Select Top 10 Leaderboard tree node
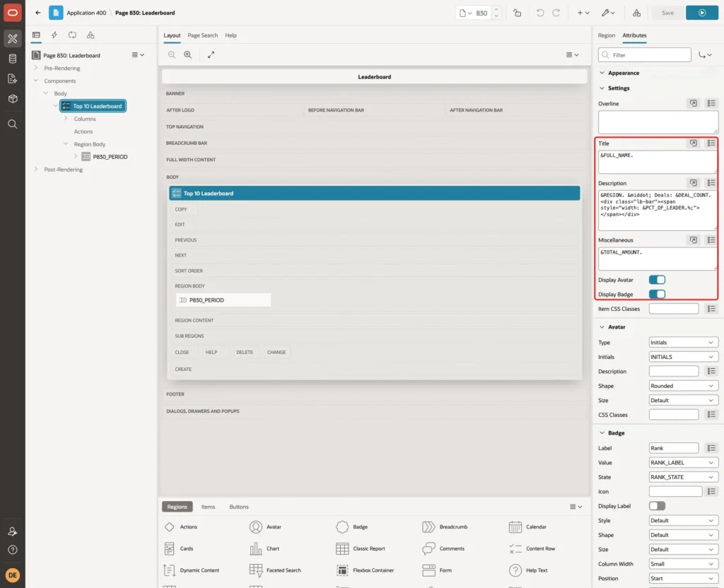Screen dimensions: 724x588 coord(93,106)
